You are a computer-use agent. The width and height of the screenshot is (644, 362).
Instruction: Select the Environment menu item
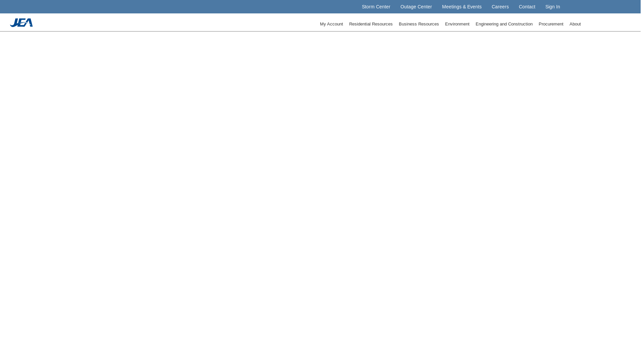pyautogui.click(x=457, y=24)
